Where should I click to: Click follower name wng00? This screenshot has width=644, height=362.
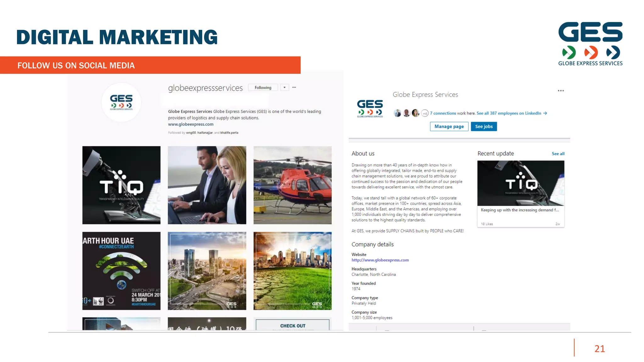pos(191,133)
